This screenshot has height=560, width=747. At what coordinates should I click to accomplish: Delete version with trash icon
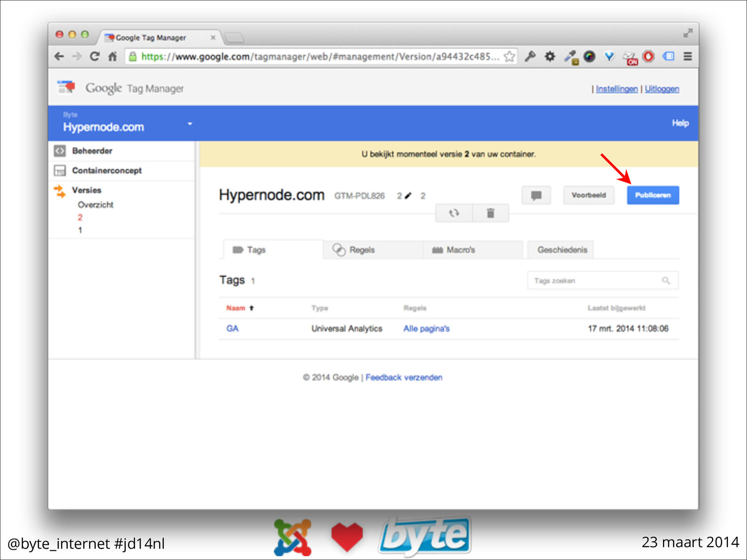490,213
